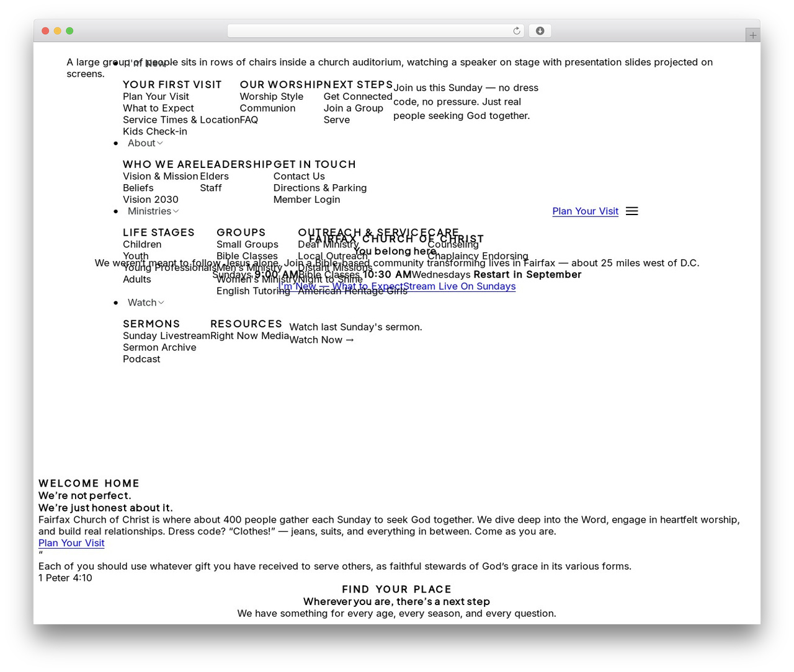The height and width of the screenshot is (672, 794).
Task: Select Kids Check-in menu item
Action: [x=155, y=131]
